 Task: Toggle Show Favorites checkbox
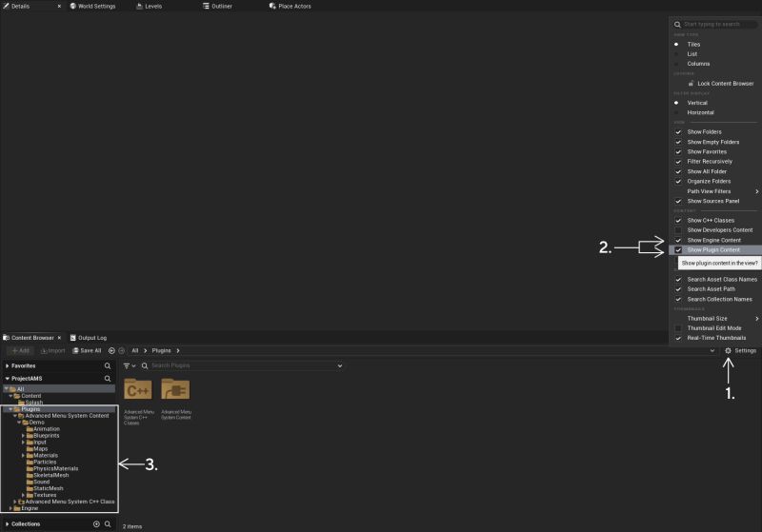pyautogui.click(x=678, y=152)
